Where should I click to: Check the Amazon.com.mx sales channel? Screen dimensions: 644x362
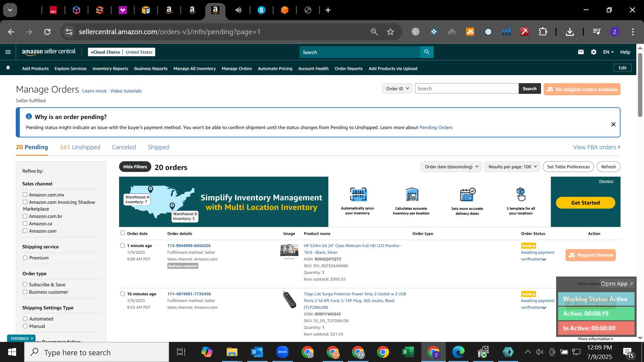click(25, 194)
